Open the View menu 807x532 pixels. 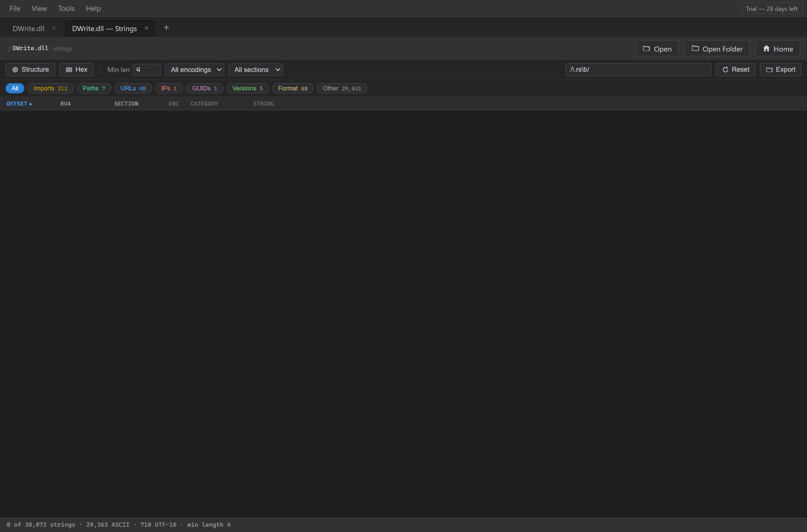pos(39,8)
